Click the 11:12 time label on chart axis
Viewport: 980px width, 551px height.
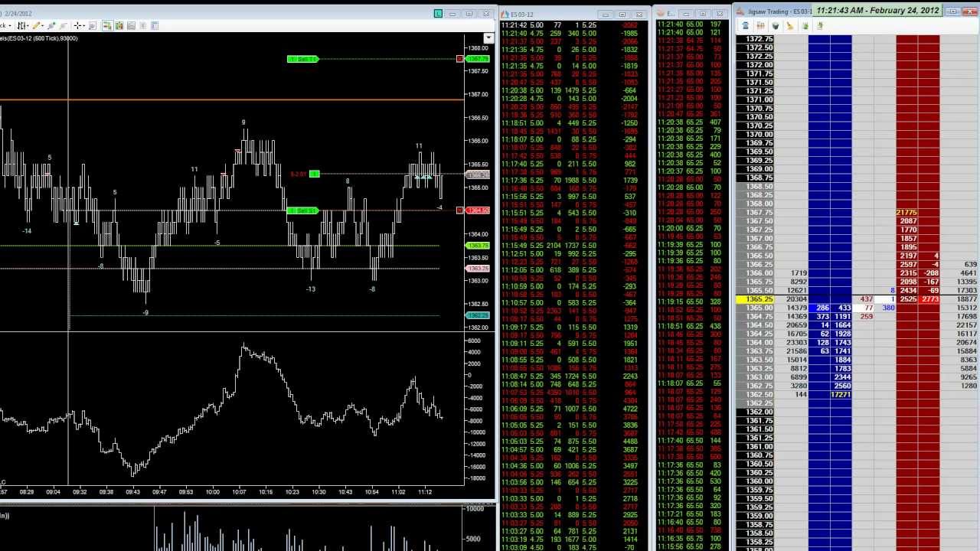425,492
